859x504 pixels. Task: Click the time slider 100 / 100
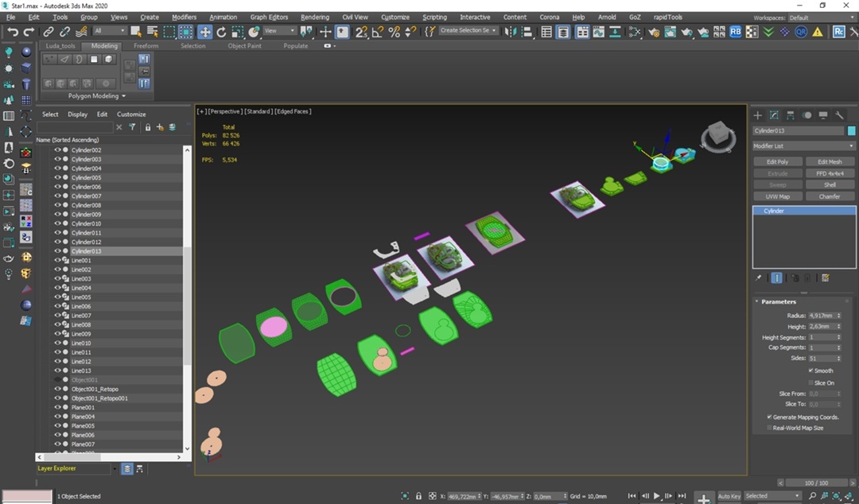pos(816,483)
